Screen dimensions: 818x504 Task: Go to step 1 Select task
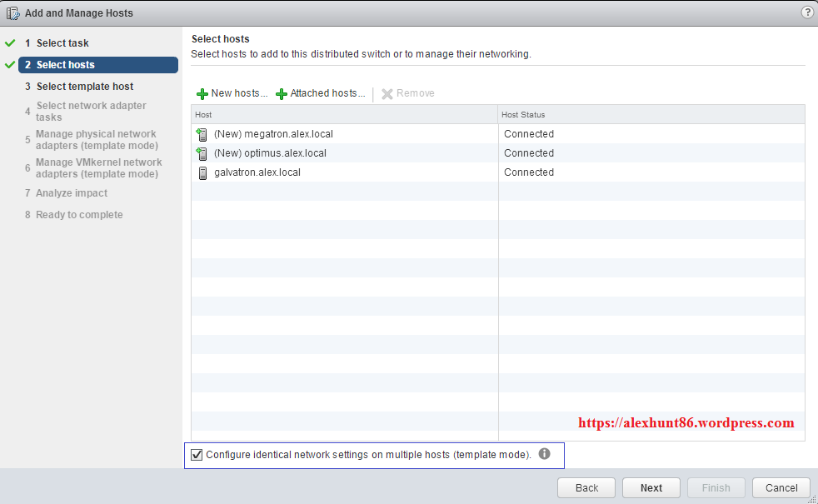pos(62,43)
